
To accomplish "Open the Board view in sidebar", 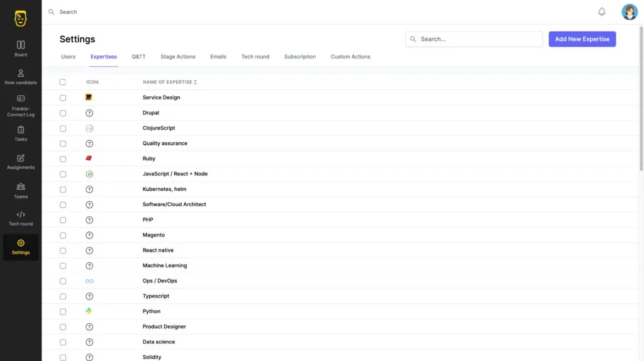I will click(21, 48).
